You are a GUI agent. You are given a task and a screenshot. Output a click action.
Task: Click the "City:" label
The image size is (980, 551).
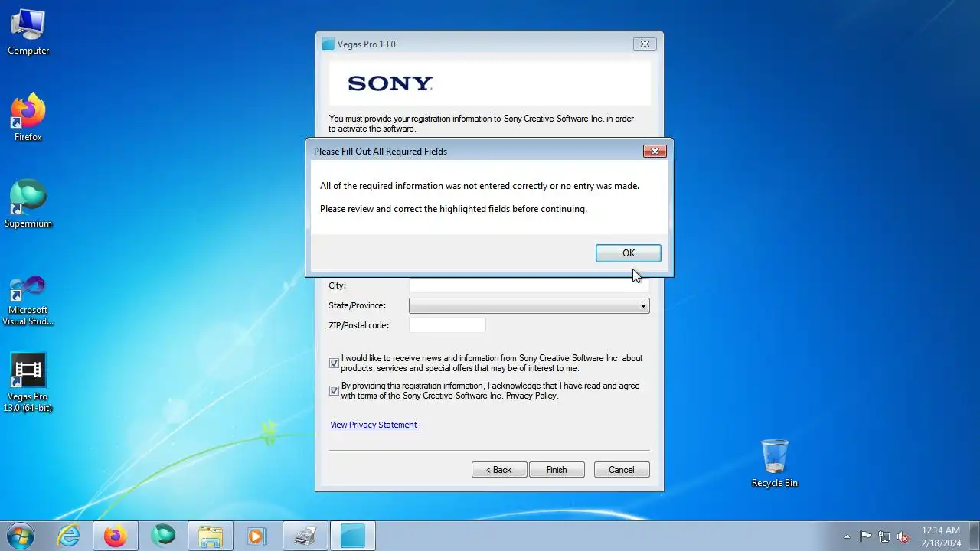(338, 285)
